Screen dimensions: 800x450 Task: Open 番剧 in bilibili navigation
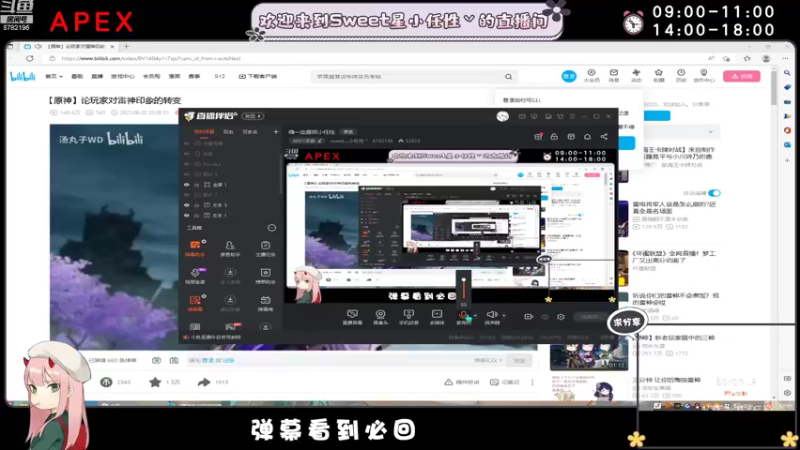tap(77, 77)
